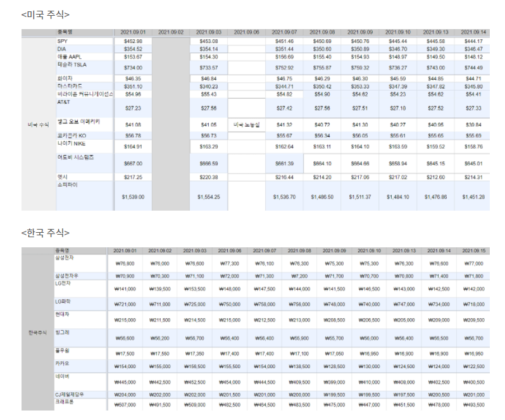Viewport: 505px width, 420px height.
Task: Select Apple price $148.12
Action: pos(473,57)
